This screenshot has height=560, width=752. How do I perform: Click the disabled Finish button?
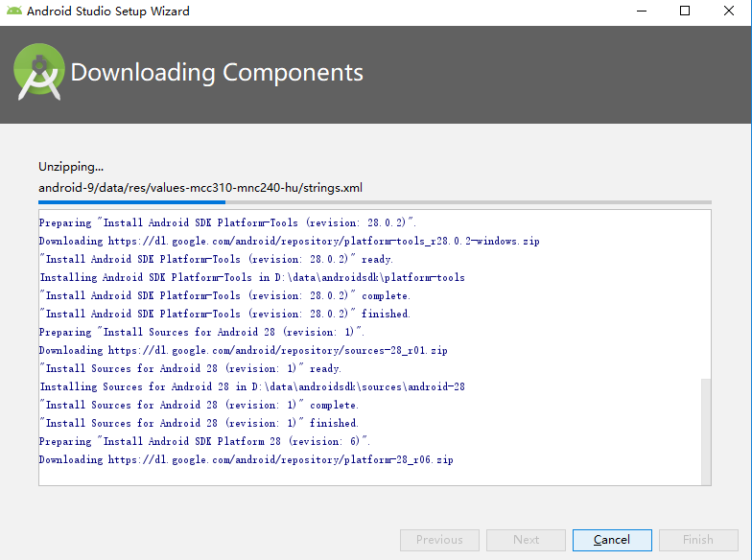pyautogui.click(x=698, y=540)
